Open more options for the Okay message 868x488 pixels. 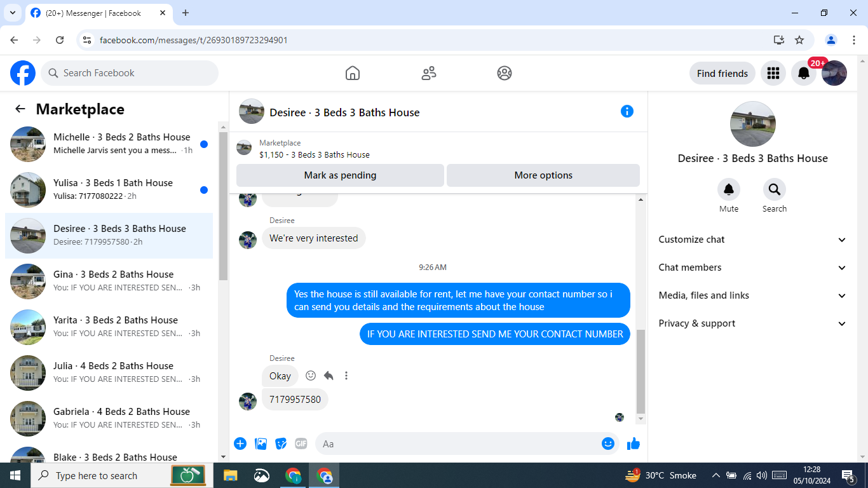346,376
